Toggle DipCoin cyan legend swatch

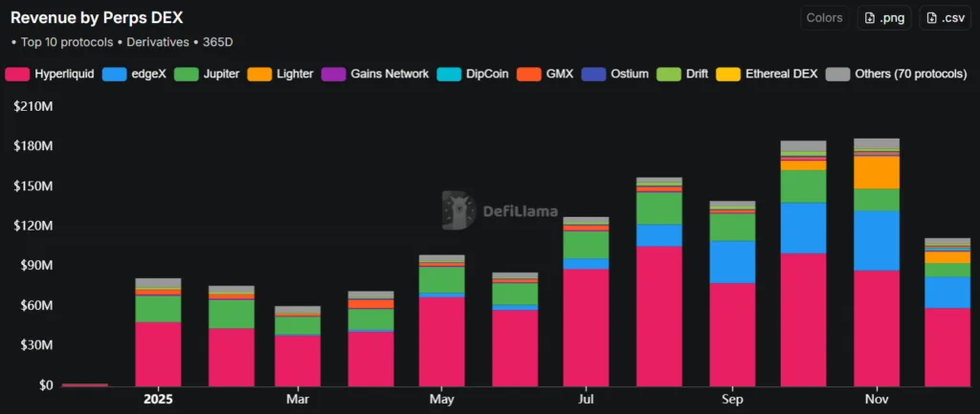pos(449,75)
